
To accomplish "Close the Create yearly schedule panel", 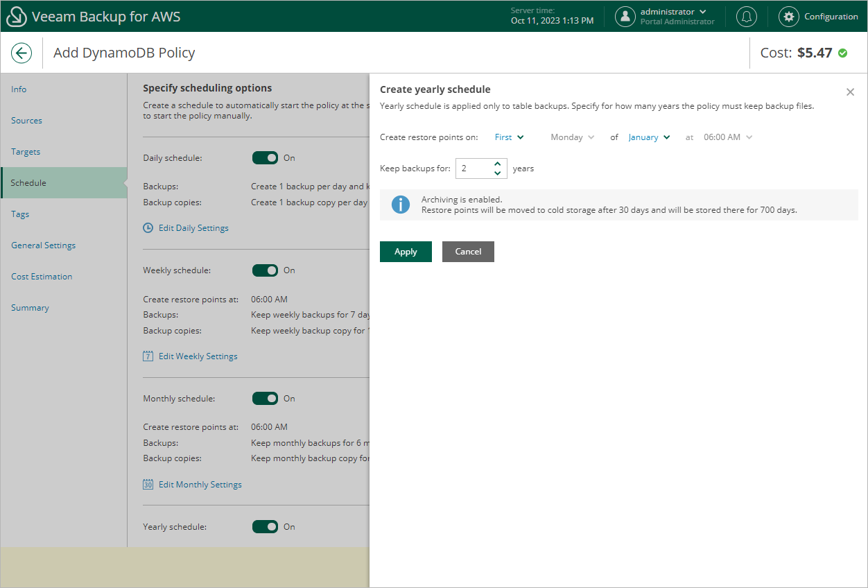I will [x=850, y=92].
